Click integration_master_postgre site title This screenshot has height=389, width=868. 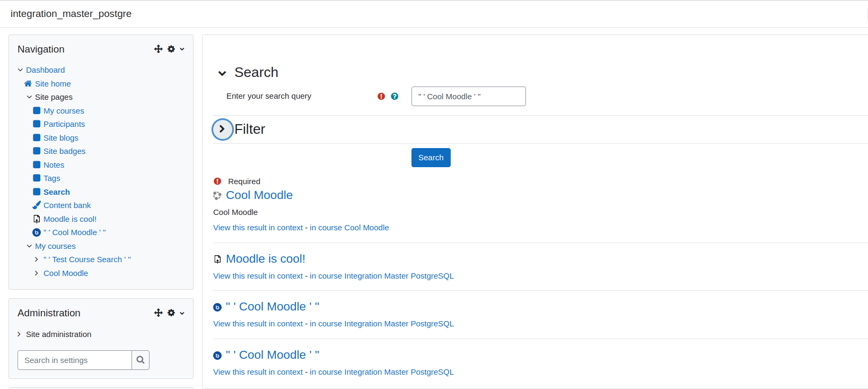[71, 14]
